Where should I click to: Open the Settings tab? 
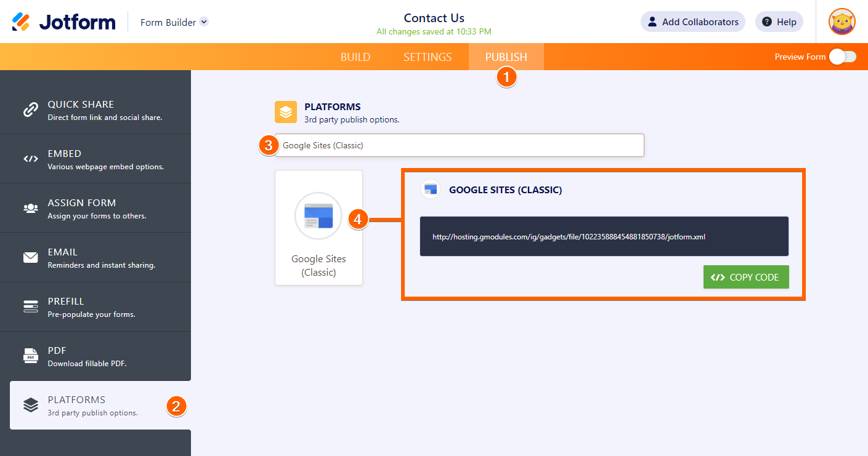pyautogui.click(x=428, y=57)
